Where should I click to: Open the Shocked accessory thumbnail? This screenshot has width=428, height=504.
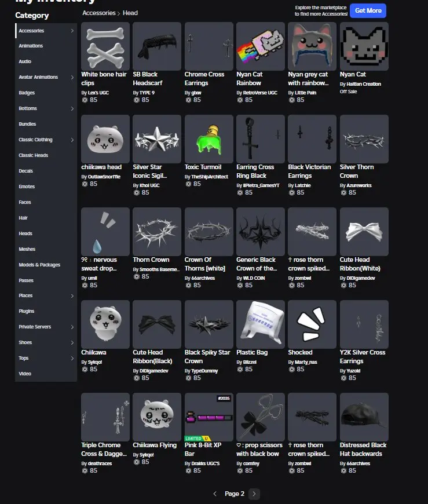point(312,324)
